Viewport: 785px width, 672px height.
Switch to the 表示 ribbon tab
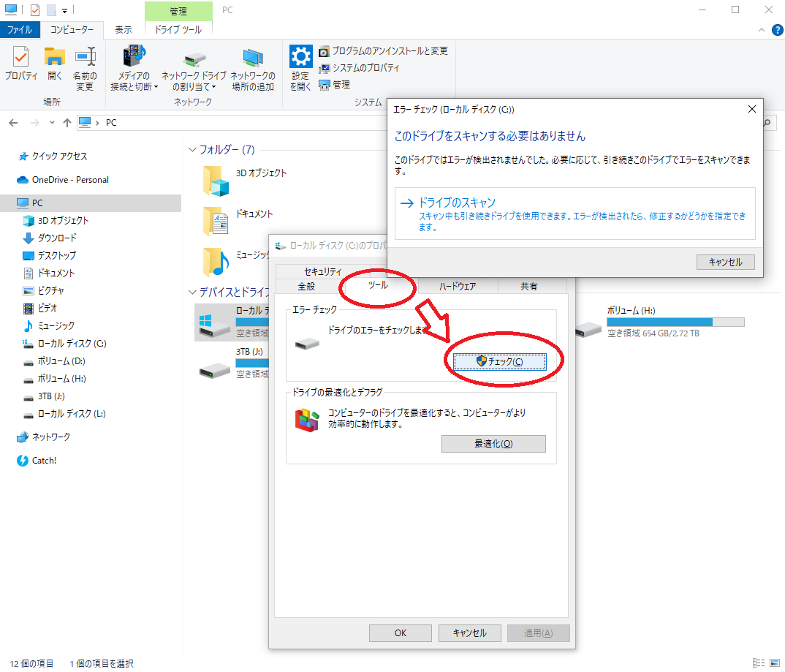point(124,30)
